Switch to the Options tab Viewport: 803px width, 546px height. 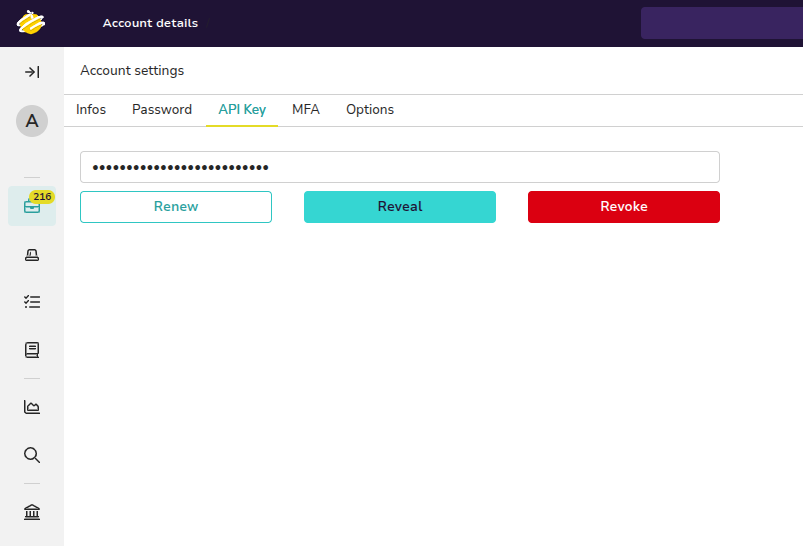click(370, 110)
